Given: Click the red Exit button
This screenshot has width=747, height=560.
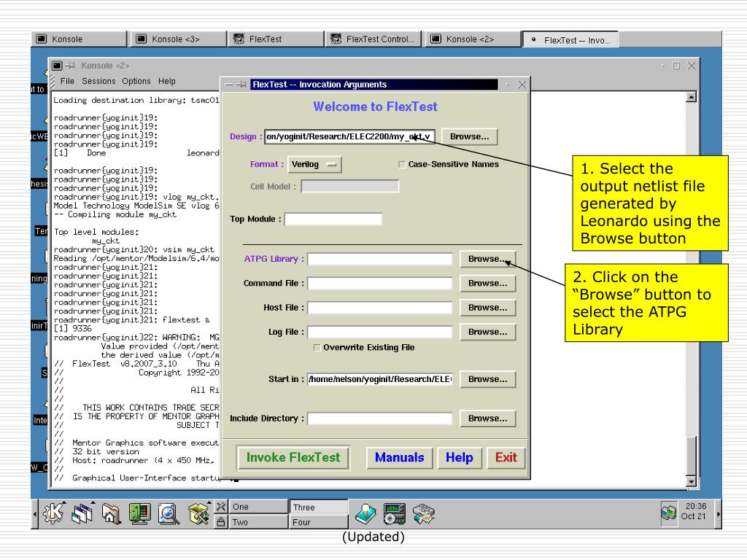Looking at the screenshot, I should 506,458.
